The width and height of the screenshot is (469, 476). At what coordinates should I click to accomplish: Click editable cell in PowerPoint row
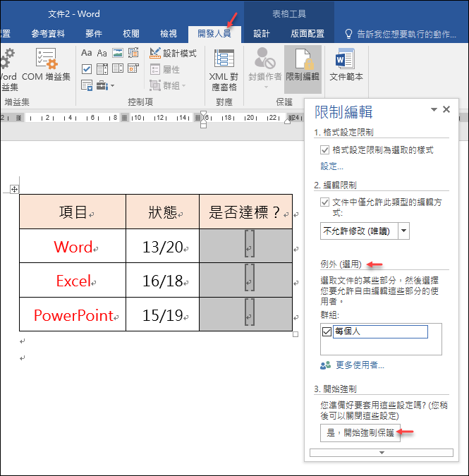(245, 315)
